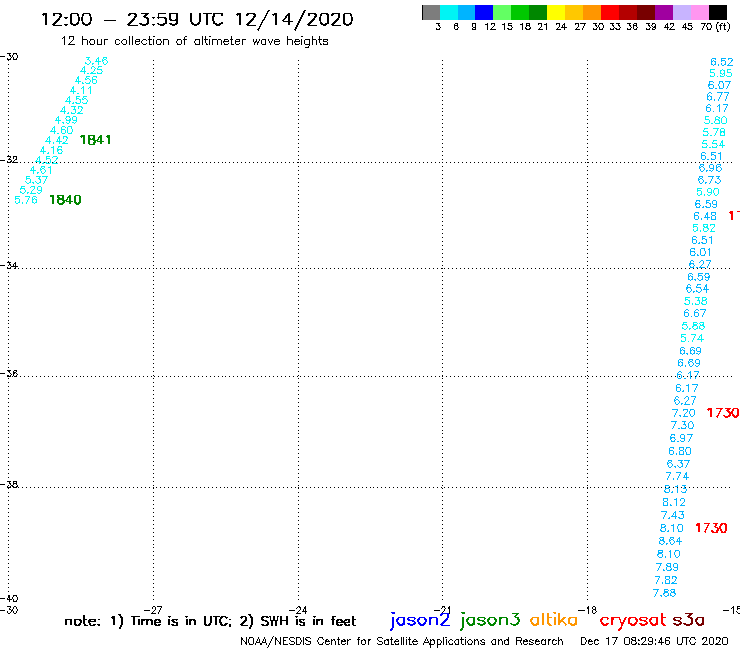Click the jason2 satellite legend label

420,620
